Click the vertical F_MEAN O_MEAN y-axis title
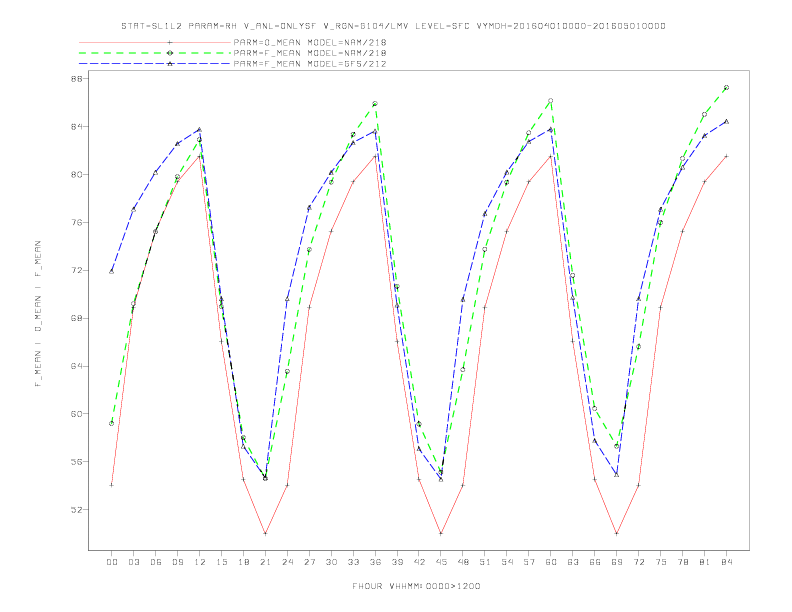 tap(38, 314)
